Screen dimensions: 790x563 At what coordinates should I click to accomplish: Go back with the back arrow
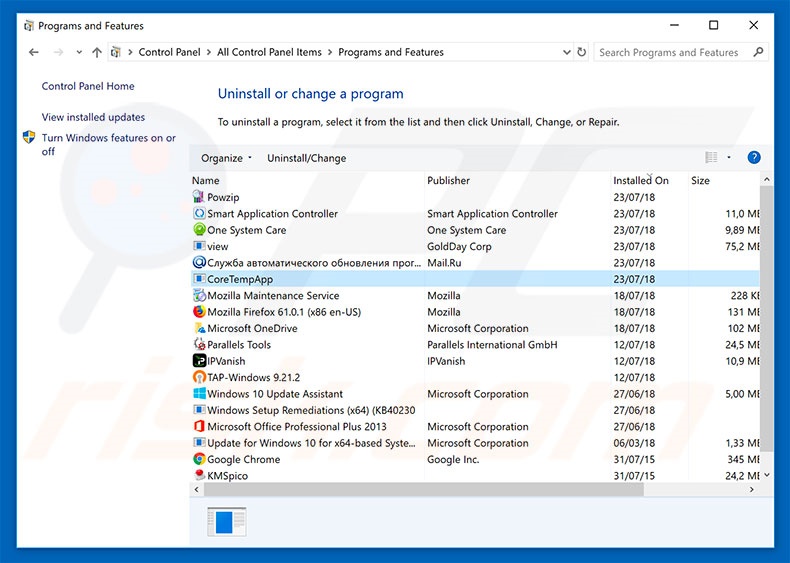tap(34, 52)
